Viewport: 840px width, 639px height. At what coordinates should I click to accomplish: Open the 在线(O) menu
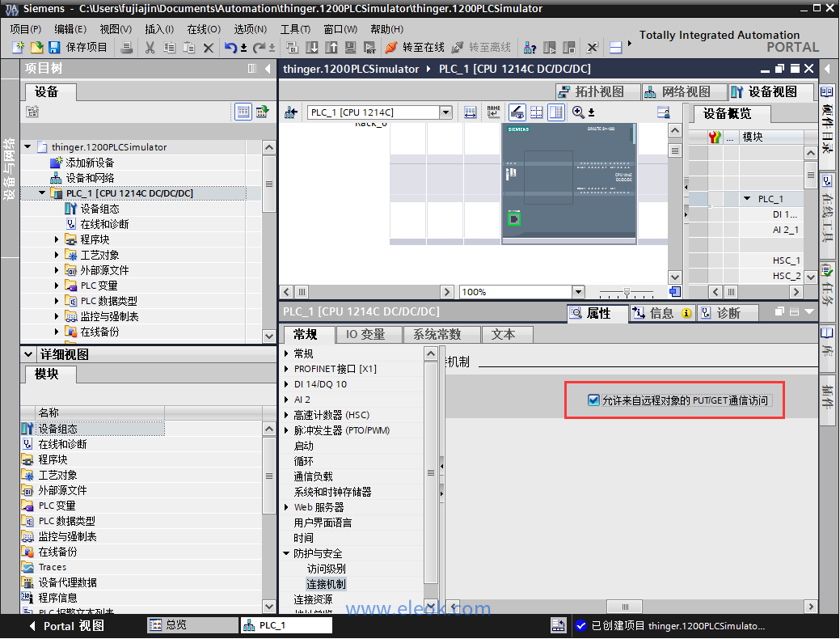click(x=203, y=29)
